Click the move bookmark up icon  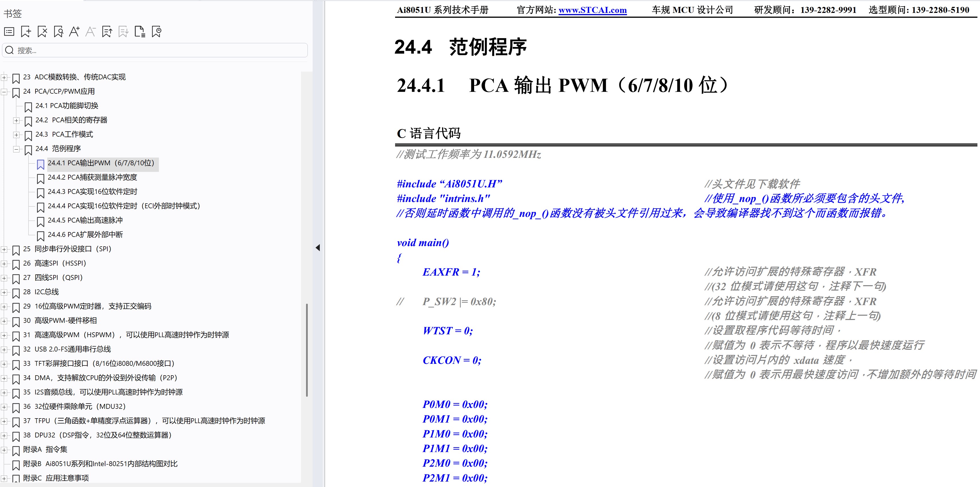tap(107, 32)
